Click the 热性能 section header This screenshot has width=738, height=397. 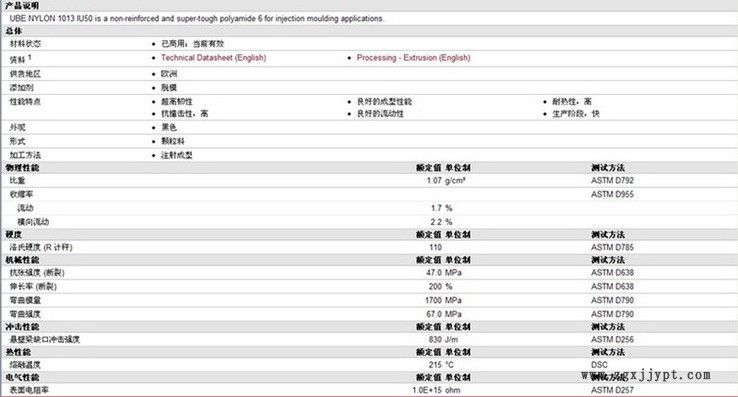(18, 352)
